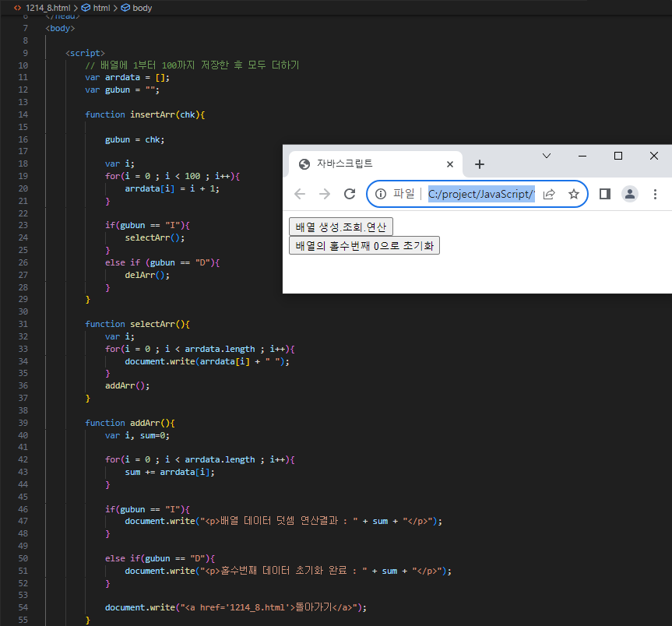This screenshot has height=626, width=672.
Task: Open a new browser tab
Action: pyautogui.click(x=480, y=164)
